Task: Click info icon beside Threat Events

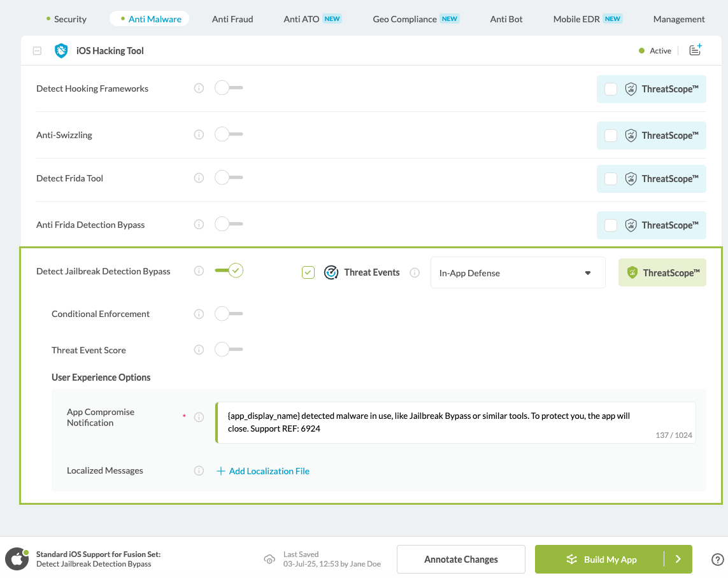Action: coord(415,272)
